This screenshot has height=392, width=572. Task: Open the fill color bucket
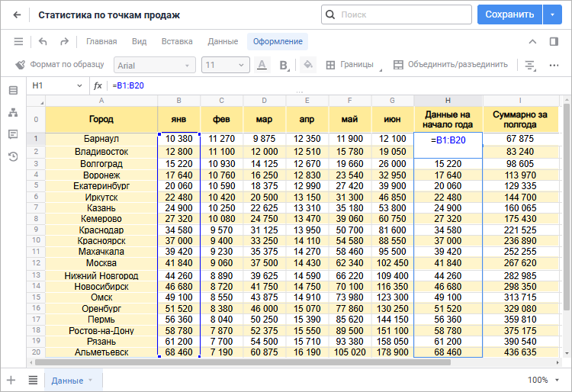308,65
